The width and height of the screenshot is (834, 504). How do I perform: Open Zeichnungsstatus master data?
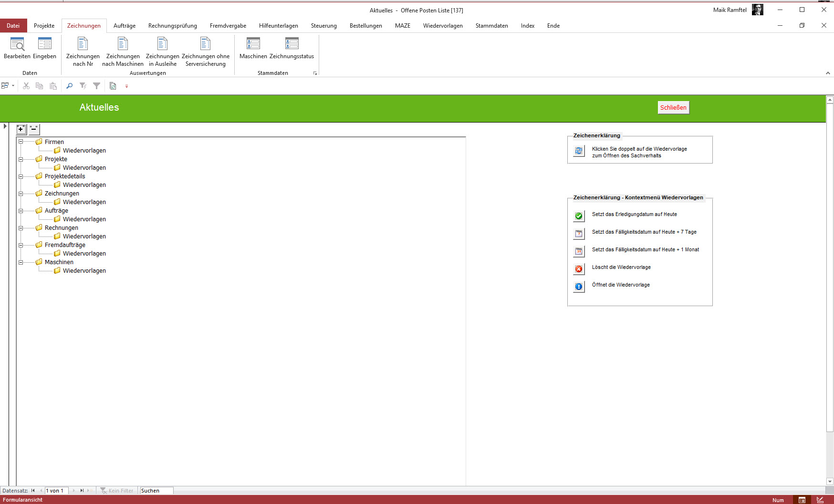point(292,48)
